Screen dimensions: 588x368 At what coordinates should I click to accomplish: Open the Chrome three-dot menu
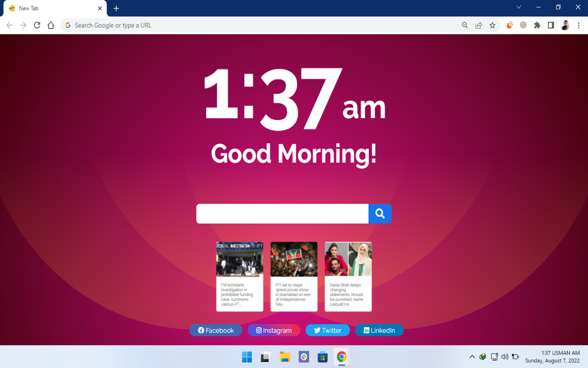579,25
